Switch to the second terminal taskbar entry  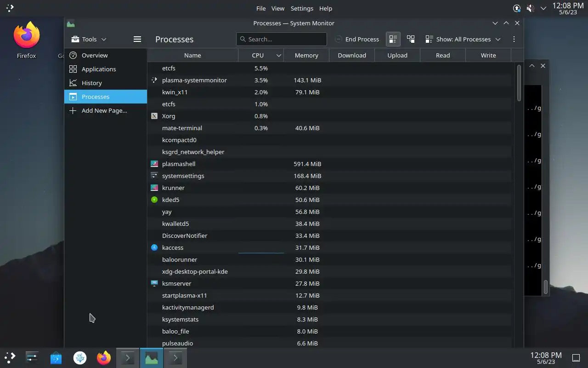(x=175, y=357)
